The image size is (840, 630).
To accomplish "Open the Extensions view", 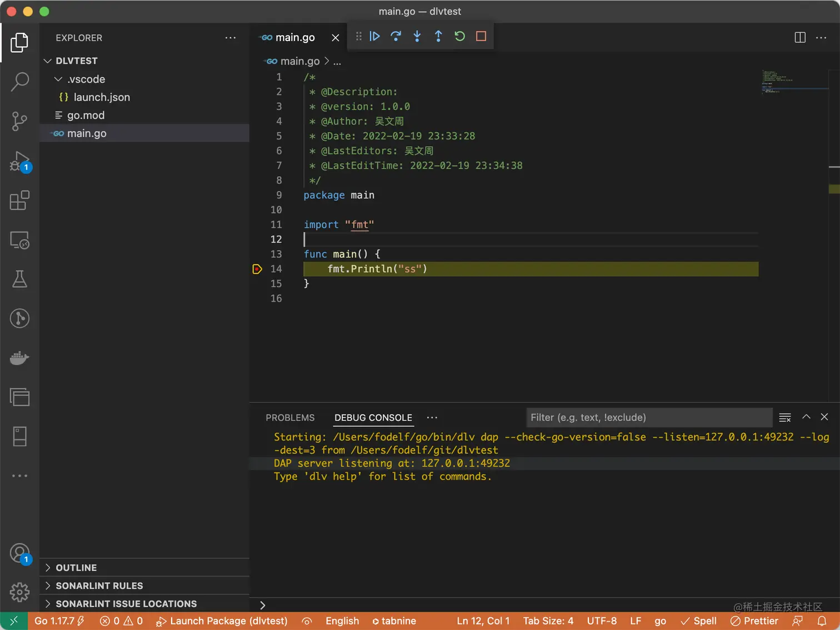I will coord(19,201).
